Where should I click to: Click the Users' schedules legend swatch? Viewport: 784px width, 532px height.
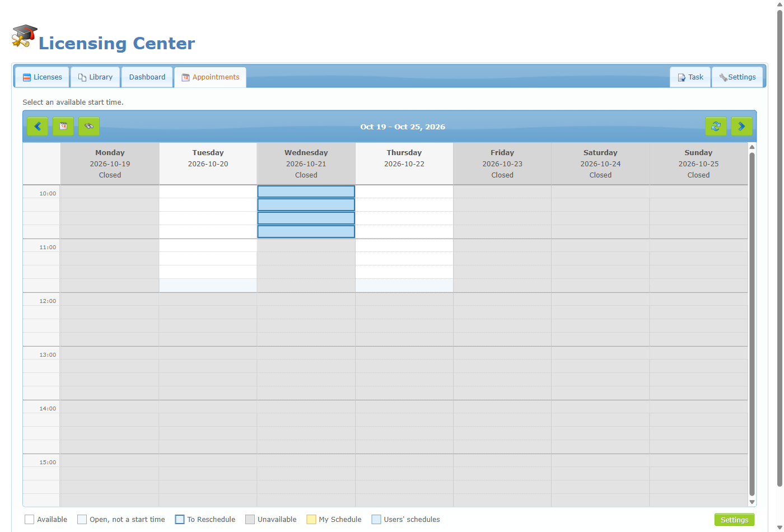(376, 520)
